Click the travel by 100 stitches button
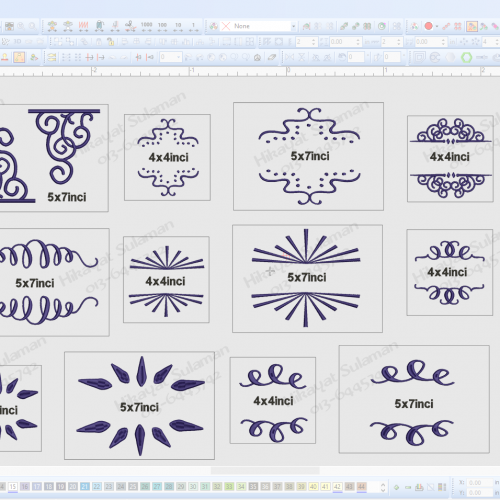Screen dimensions: 500x500 162,26
